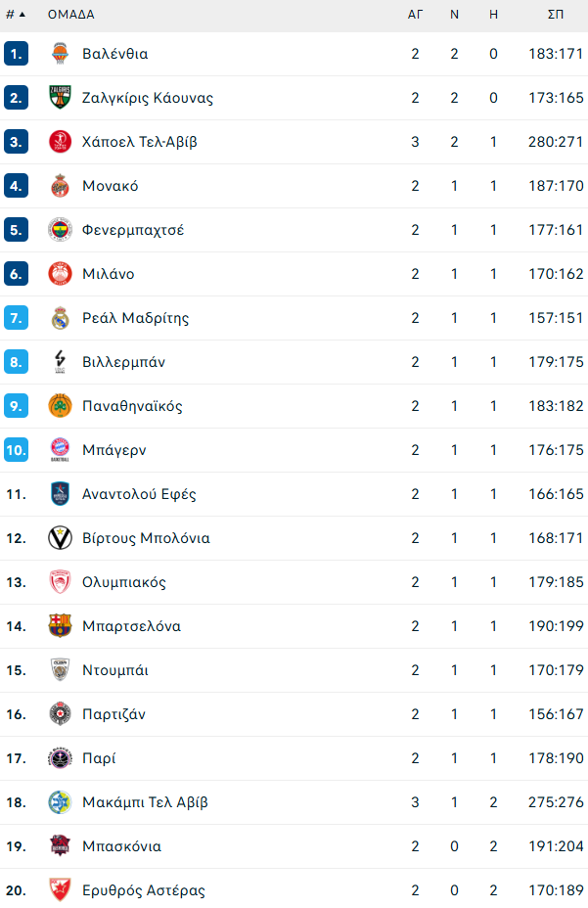Open the Μονακό team link

tap(110, 186)
